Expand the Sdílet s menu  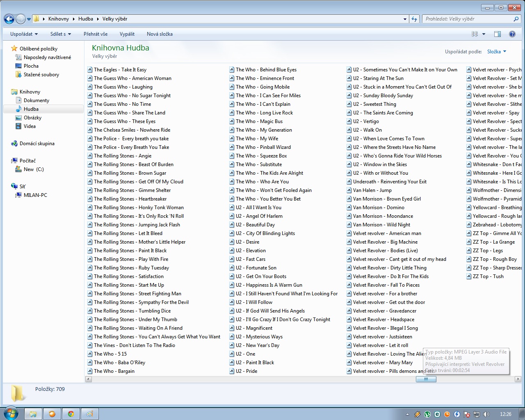60,34
